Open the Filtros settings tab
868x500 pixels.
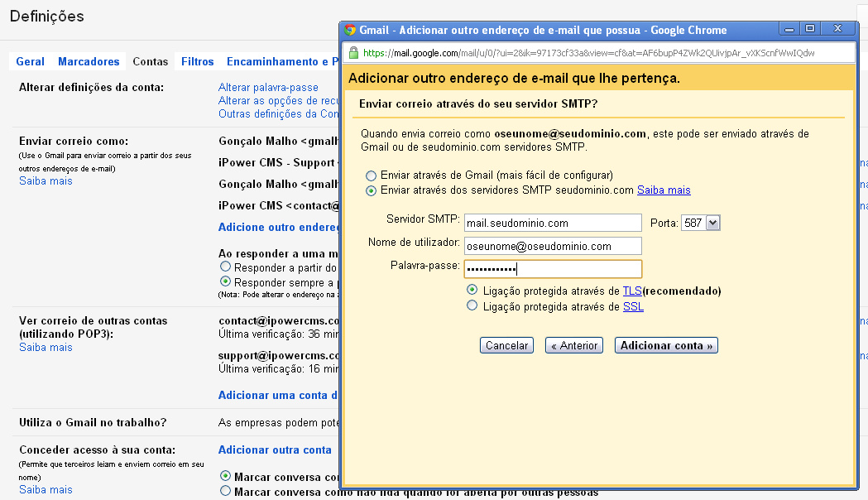(197, 61)
